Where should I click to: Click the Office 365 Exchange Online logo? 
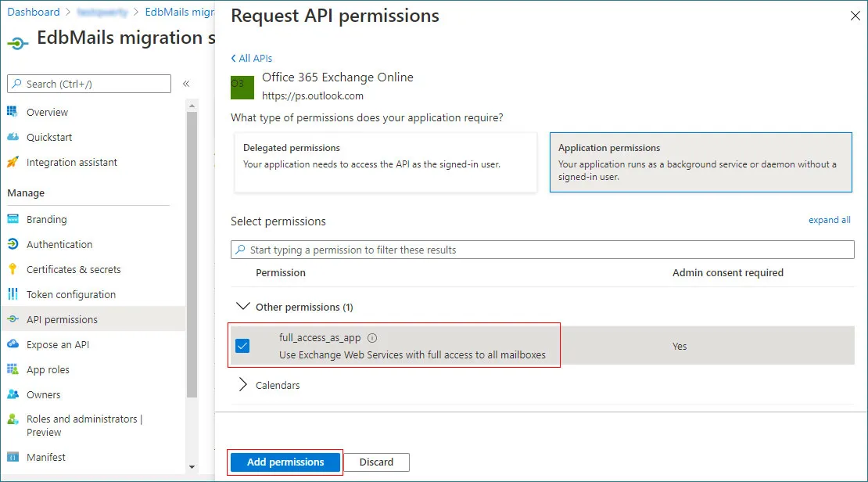242,88
